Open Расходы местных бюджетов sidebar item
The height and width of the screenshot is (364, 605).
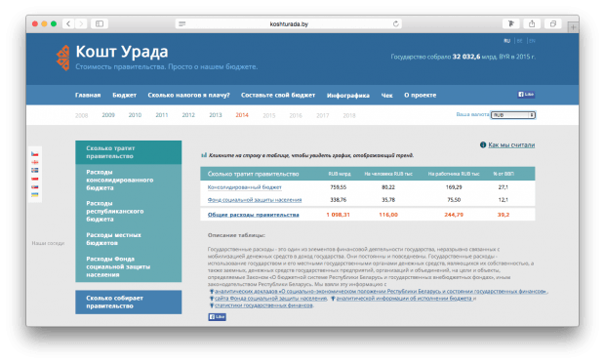coord(113,239)
